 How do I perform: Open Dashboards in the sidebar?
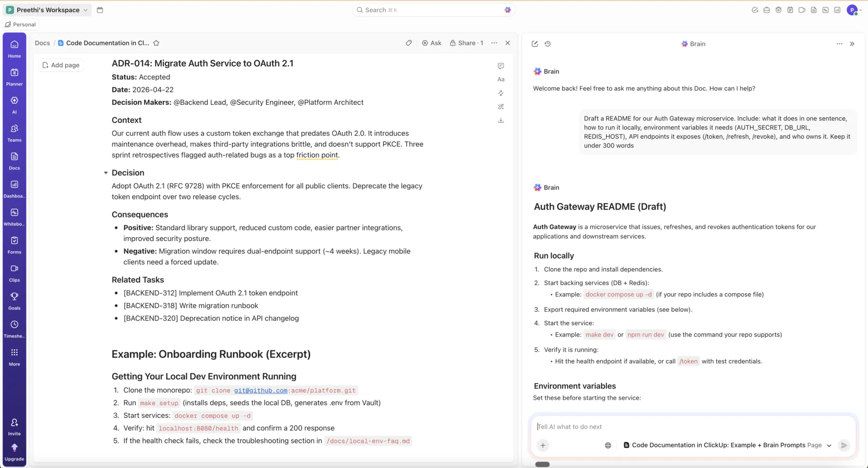click(14, 189)
